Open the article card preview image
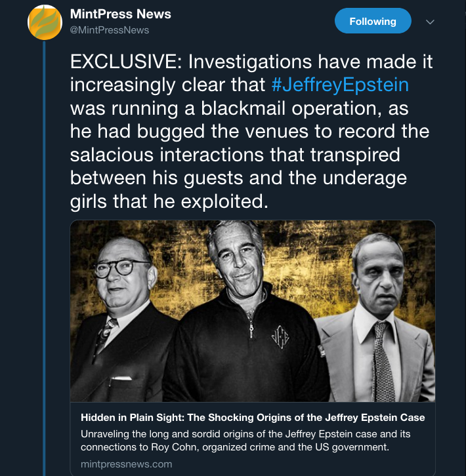This screenshot has width=466, height=476. [x=253, y=311]
